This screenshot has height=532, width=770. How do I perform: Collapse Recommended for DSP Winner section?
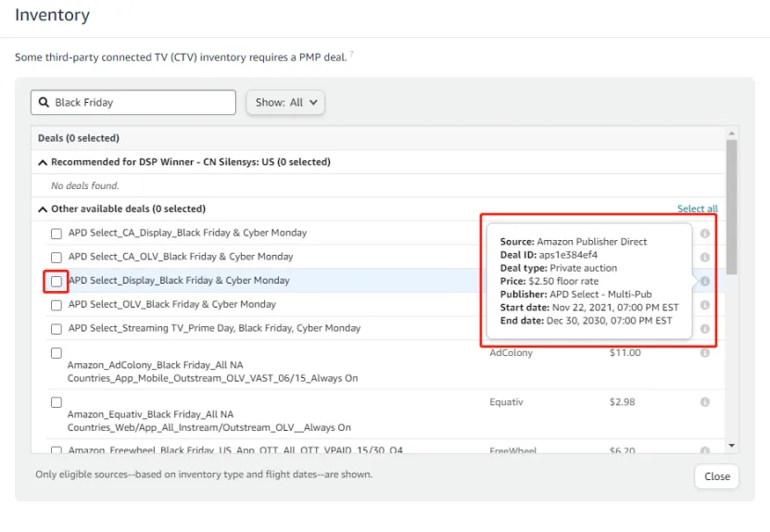[43, 162]
